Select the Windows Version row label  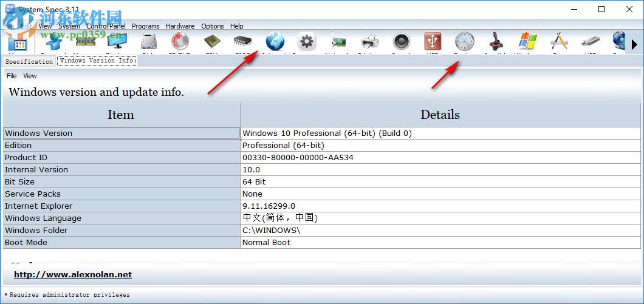click(122, 133)
